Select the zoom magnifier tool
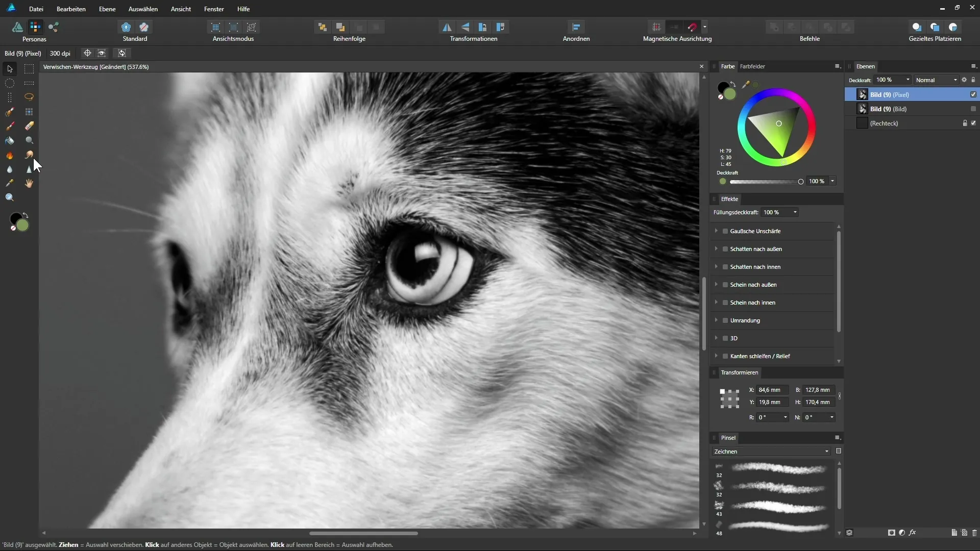 (10, 197)
